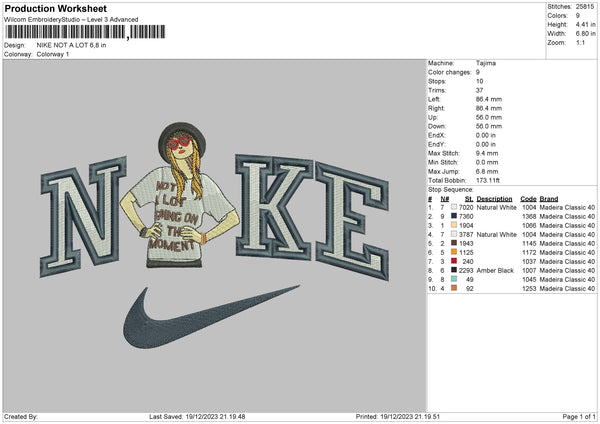The image size is (600, 424).
Task: Click the EndX value '0.00 in'
Action: pos(486,135)
